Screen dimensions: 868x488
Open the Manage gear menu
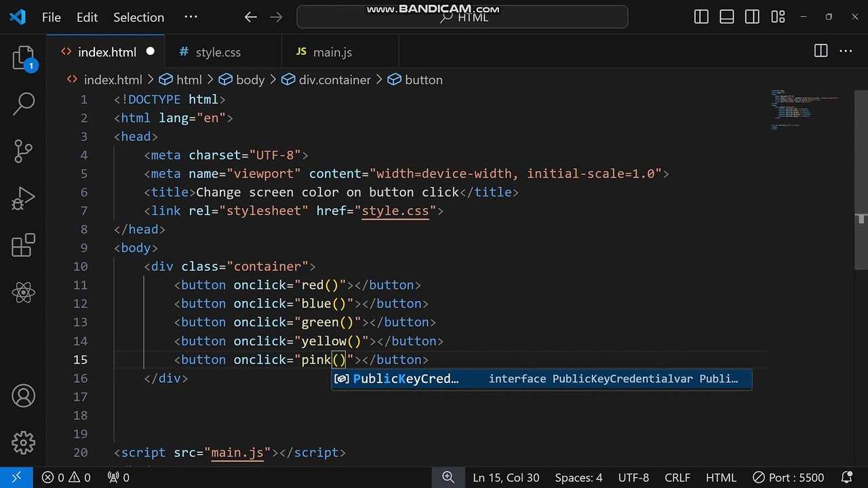coord(23,443)
